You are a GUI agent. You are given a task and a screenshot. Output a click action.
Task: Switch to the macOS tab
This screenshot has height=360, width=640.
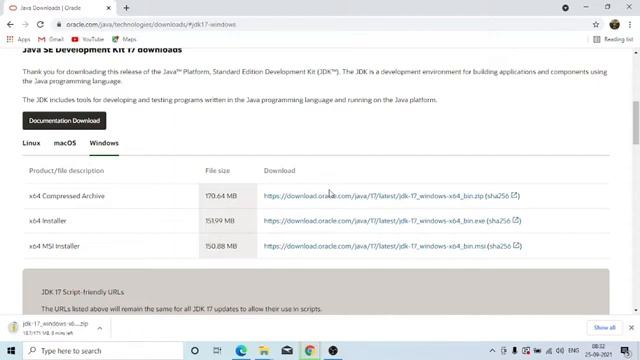coord(65,143)
